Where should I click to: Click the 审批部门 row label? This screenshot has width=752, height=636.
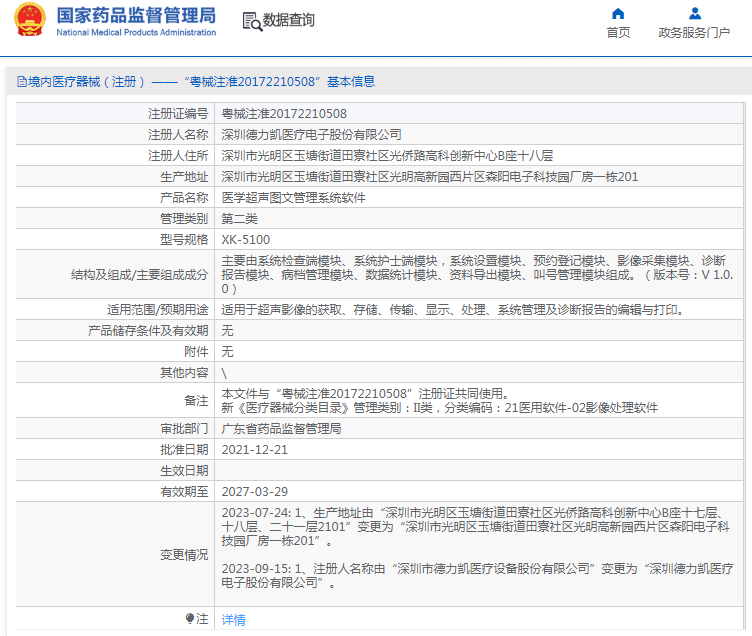(x=184, y=429)
